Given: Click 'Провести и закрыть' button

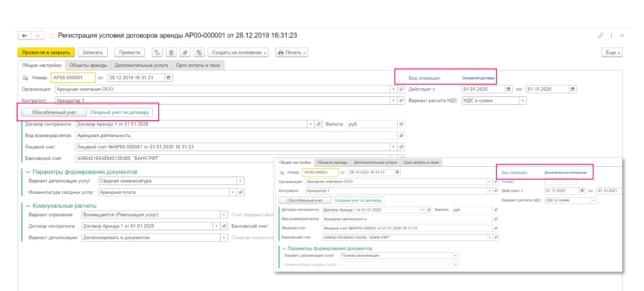Looking at the screenshot, I should (x=46, y=52).
